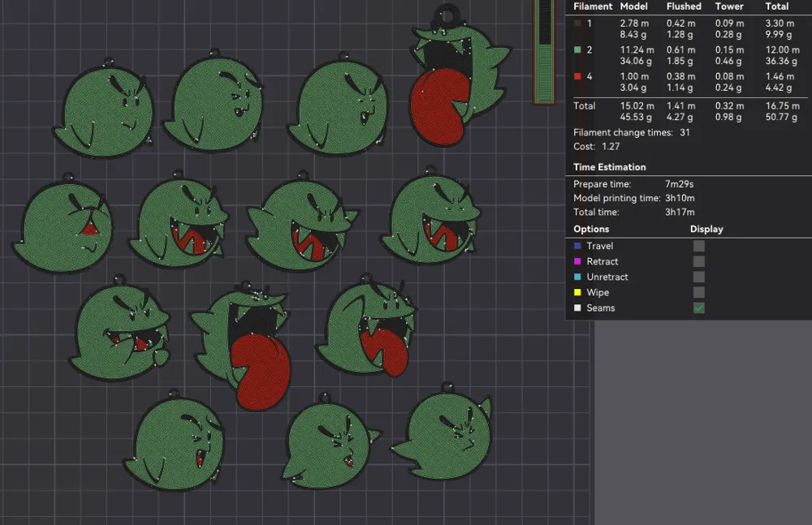
Task: Click the Time Estimation heading
Action: click(x=610, y=167)
